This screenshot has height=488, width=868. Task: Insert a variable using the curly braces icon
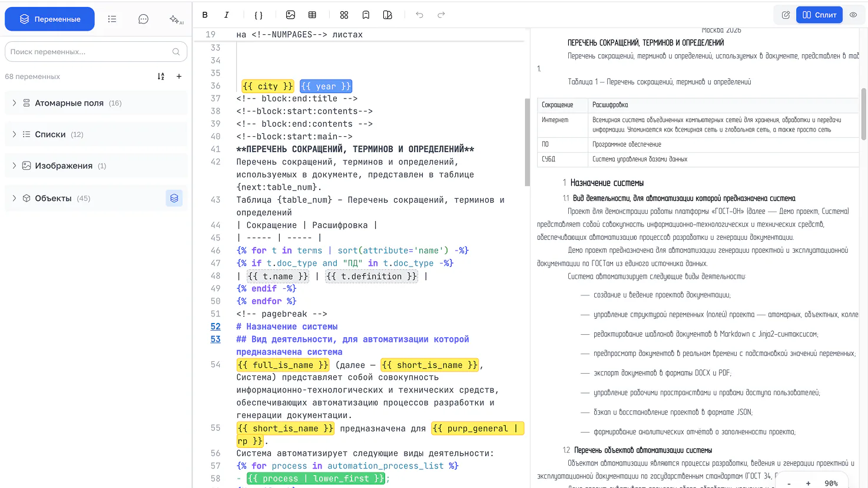tap(259, 15)
